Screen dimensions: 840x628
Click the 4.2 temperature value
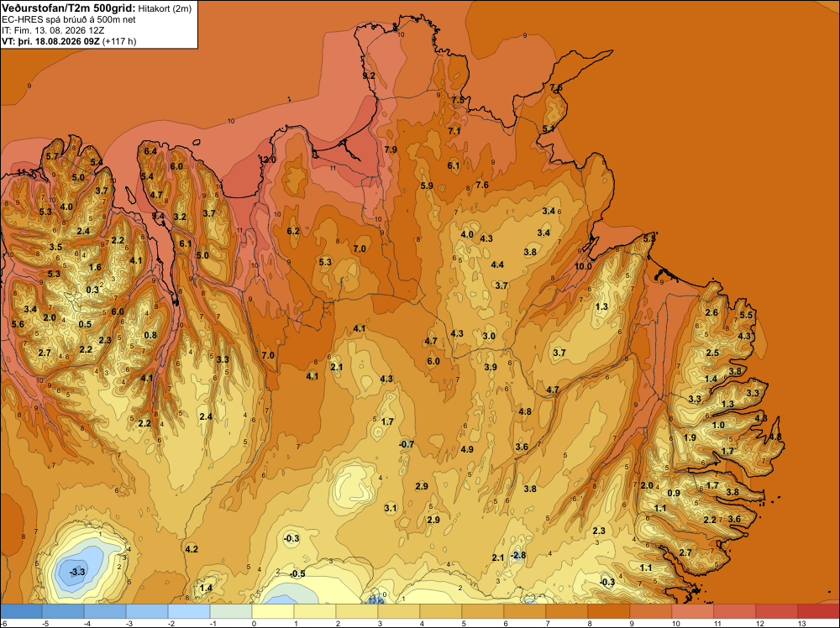[x=192, y=549]
